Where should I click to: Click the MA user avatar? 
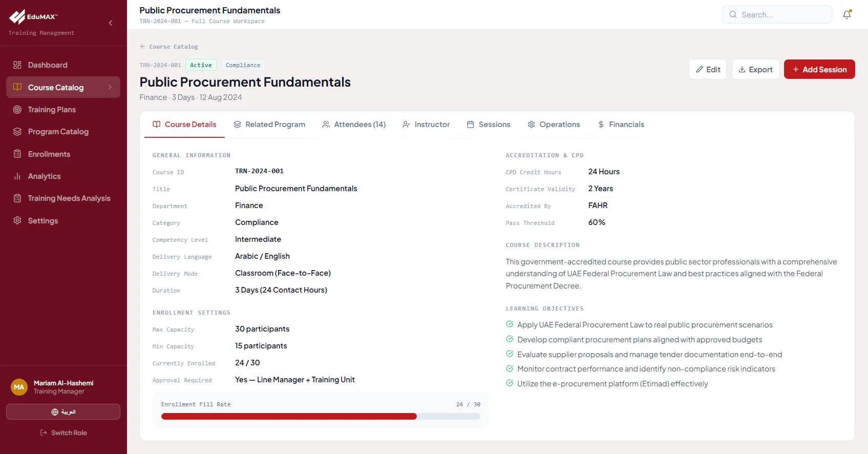19,387
